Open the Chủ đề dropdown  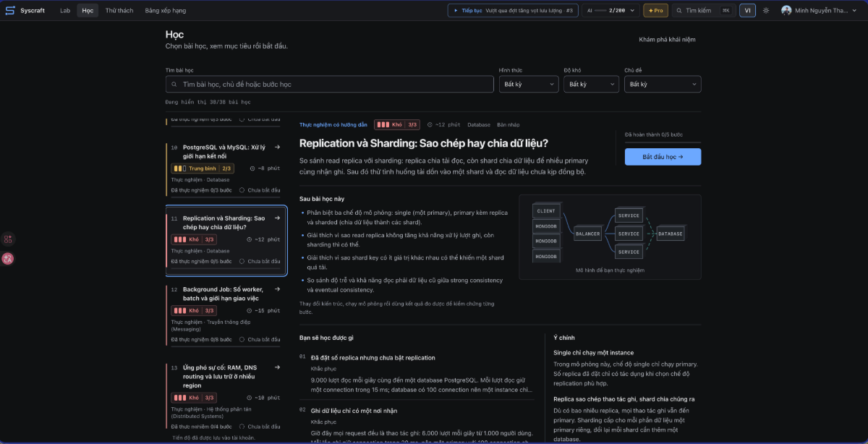click(x=663, y=85)
